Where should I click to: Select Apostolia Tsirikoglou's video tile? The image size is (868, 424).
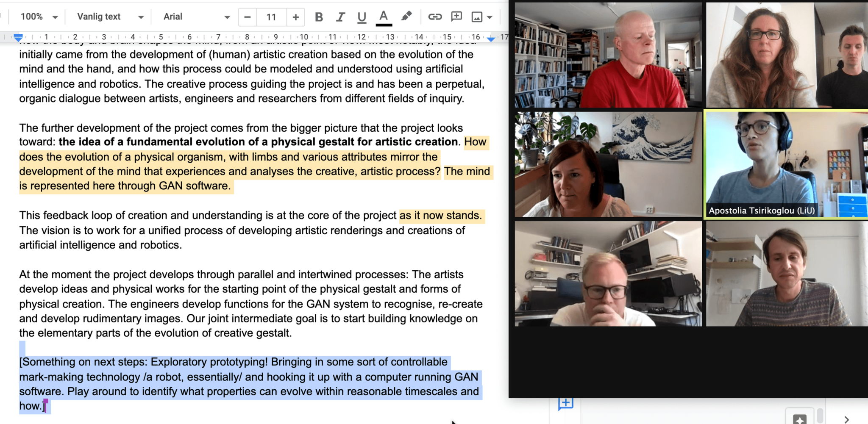click(786, 164)
